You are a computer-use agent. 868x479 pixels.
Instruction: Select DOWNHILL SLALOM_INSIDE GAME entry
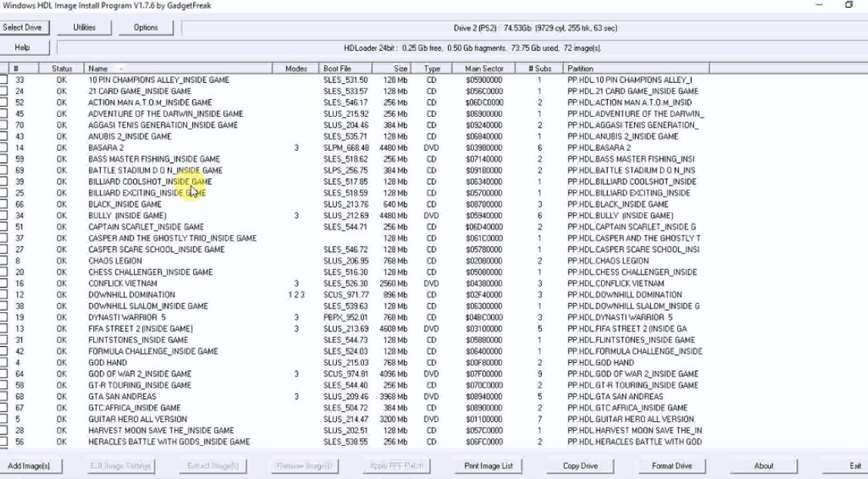tap(148, 306)
